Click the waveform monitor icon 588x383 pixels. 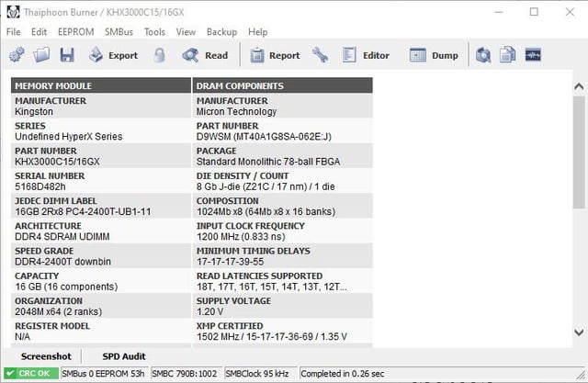pyautogui.click(x=533, y=55)
